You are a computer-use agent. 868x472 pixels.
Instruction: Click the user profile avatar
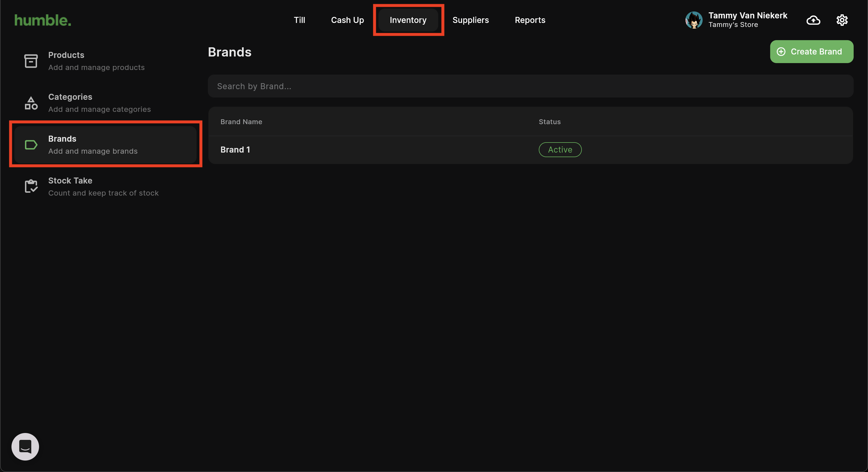point(694,20)
